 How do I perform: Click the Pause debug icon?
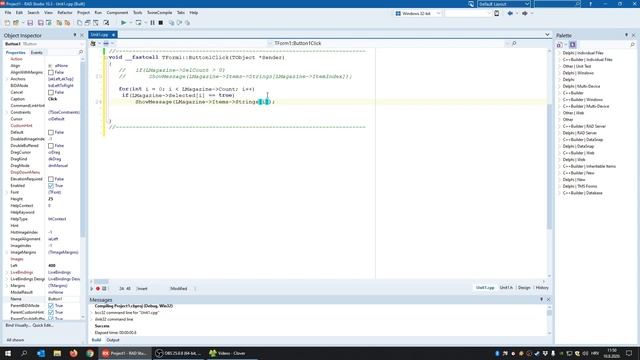[x=152, y=23]
